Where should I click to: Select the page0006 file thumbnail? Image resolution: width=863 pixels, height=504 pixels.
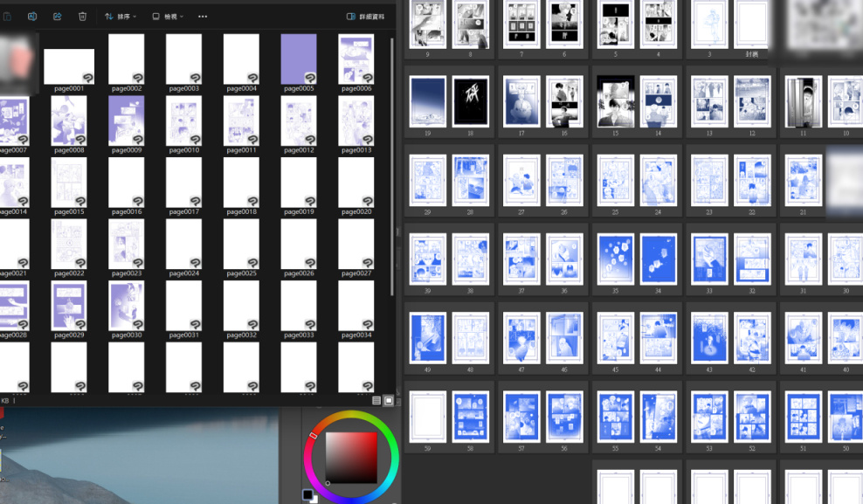coord(356,59)
